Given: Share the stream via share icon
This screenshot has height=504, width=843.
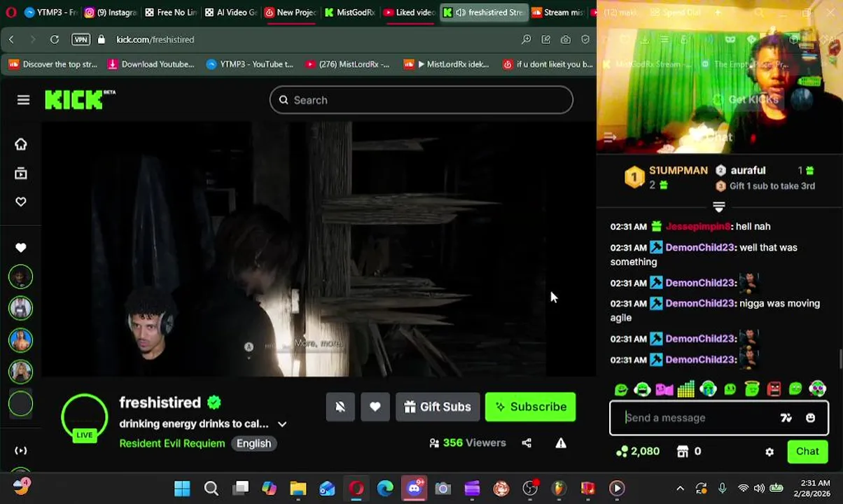Looking at the screenshot, I should 527,443.
